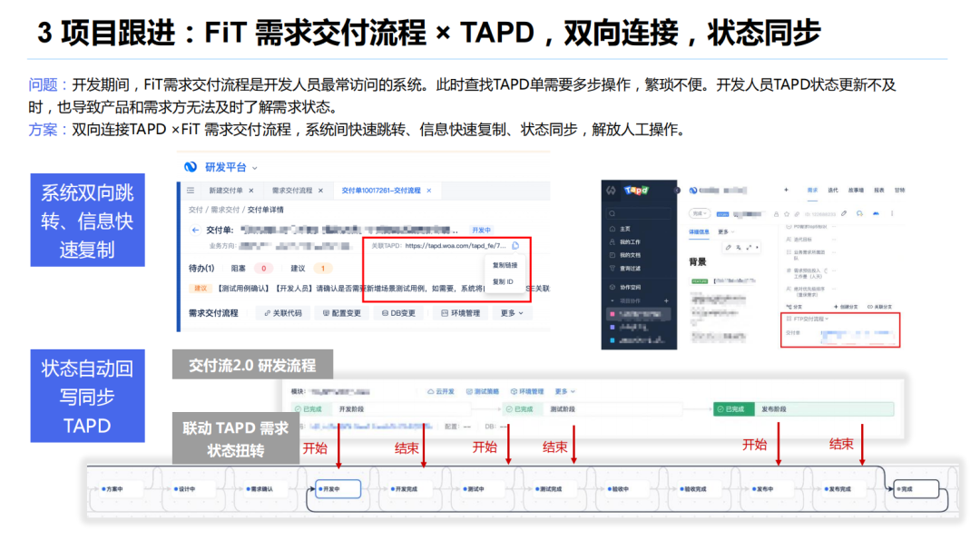Click the lock icon in TAPD toolbar
Screen dimensions: 980x550
tap(776, 214)
